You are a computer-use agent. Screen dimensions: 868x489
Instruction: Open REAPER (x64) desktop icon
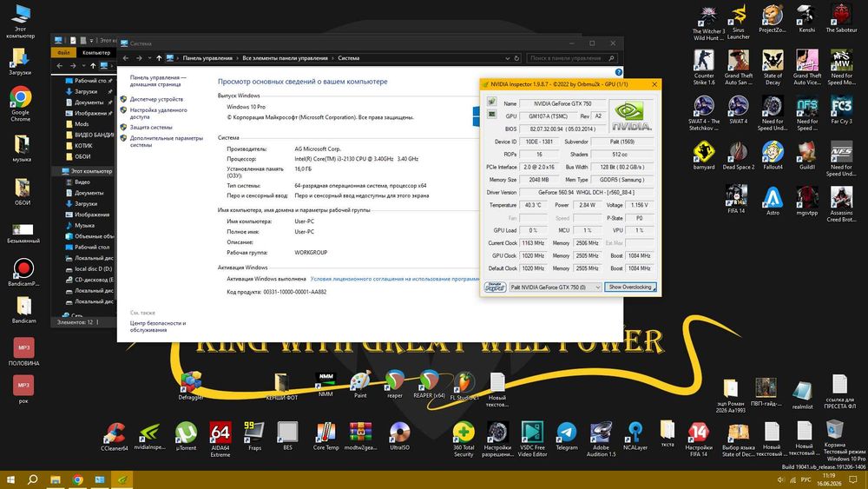coord(429,385)
